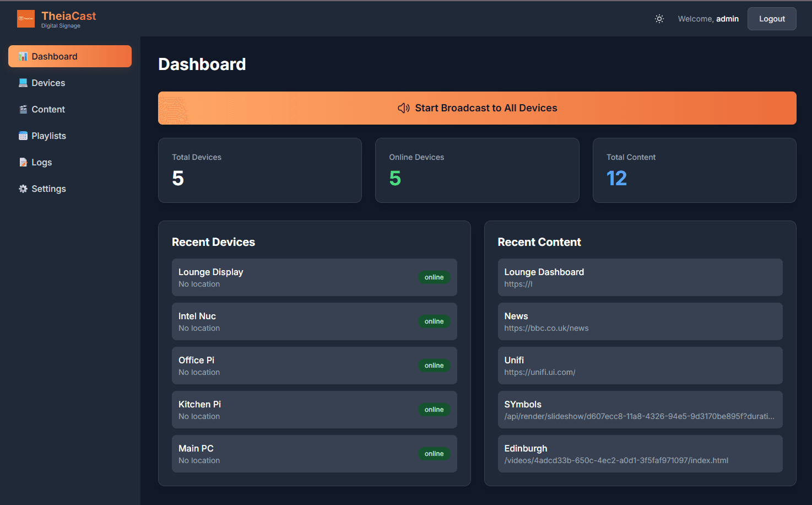Image resolution: width=812 pixels, height=505 pixels.
Task: Select the Dashboard chart icon
Action: click(23, 56)
